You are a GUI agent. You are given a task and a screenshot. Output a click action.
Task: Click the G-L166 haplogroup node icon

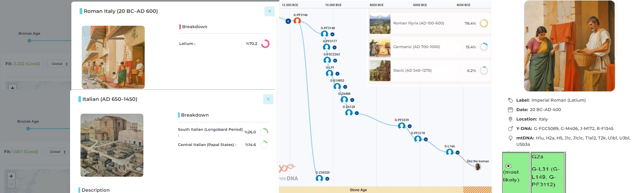[x=450, y=152]
